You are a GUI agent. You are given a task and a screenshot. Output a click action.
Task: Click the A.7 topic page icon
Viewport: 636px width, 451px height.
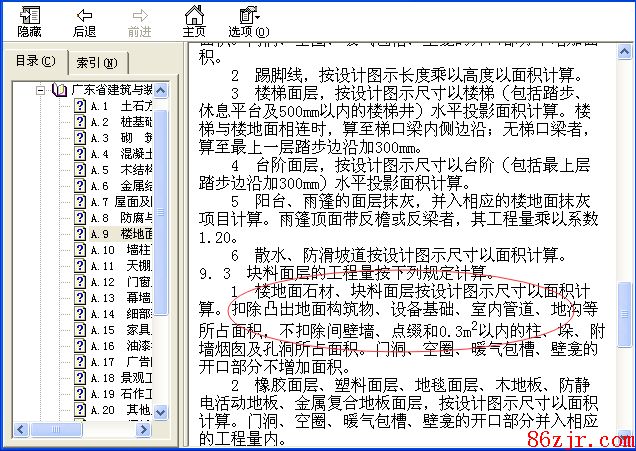79,202
